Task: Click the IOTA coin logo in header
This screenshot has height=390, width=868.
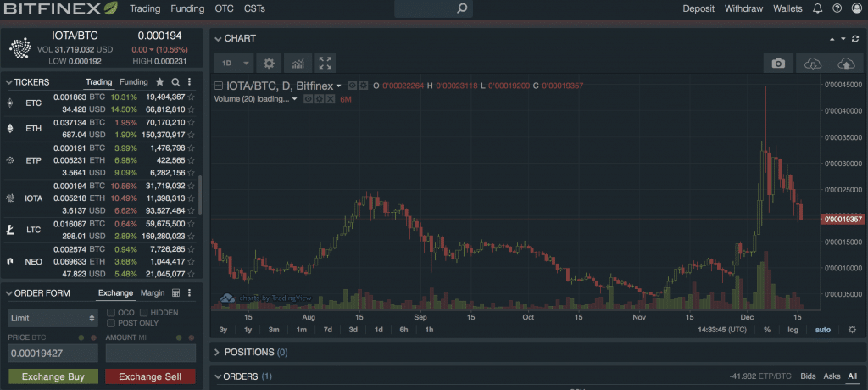Action: 20,49
